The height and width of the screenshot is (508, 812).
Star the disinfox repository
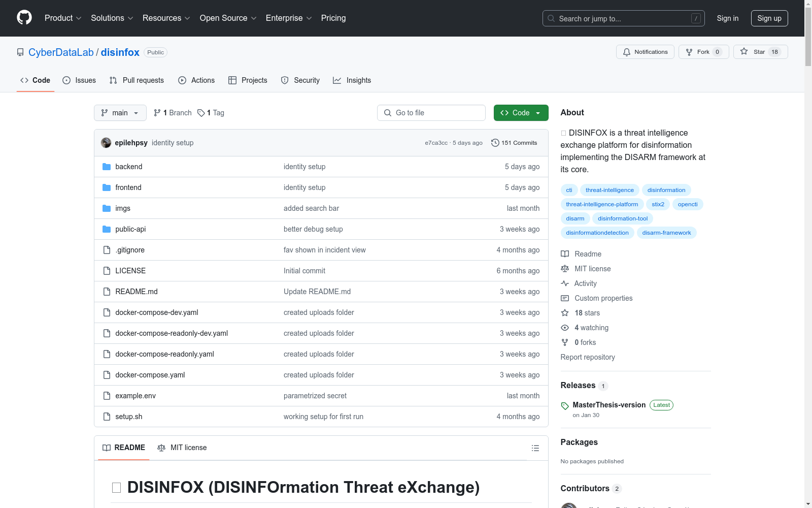click(760, 52)
